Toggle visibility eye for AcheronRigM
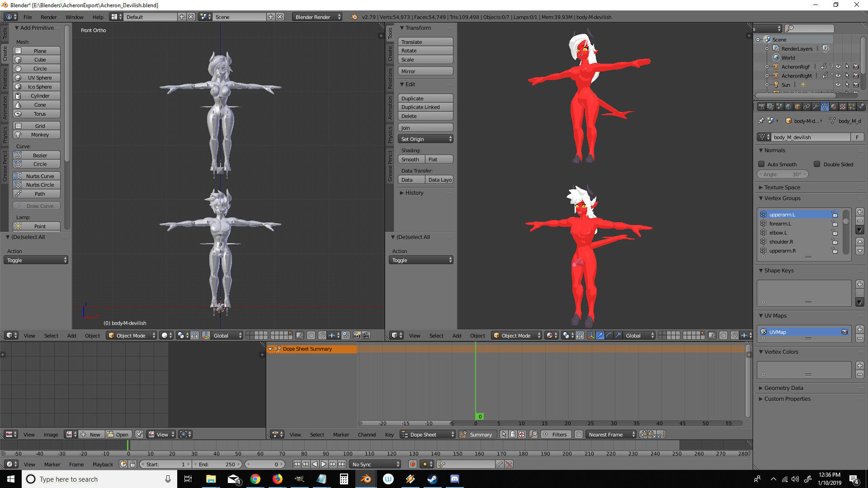 tap(838, 75)
